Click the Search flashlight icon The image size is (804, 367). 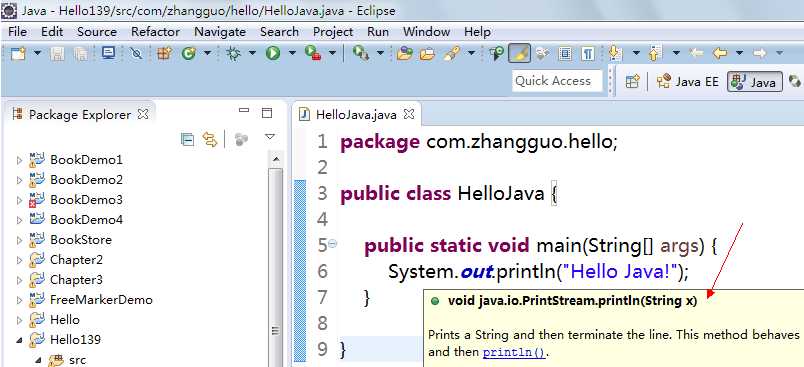tap(451, 53)
